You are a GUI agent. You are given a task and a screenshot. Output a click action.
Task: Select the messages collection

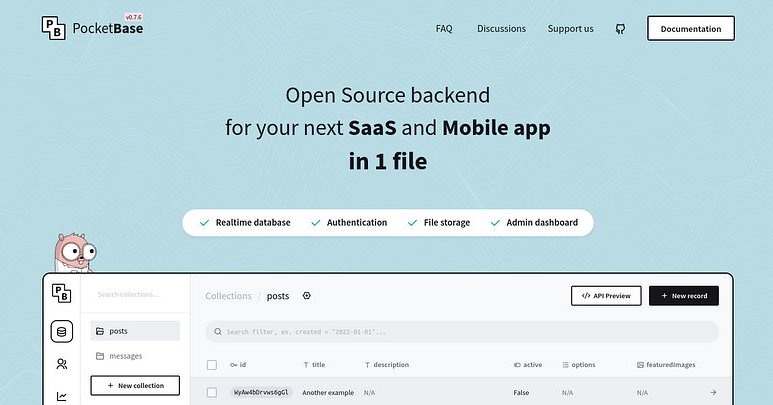(x=135, y=356)
